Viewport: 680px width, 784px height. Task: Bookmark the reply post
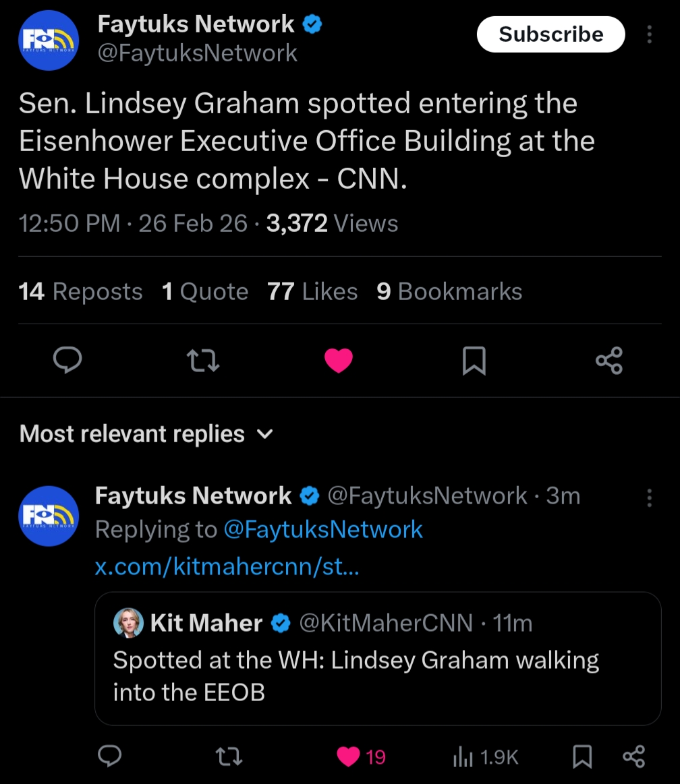(x=582, y=756)
